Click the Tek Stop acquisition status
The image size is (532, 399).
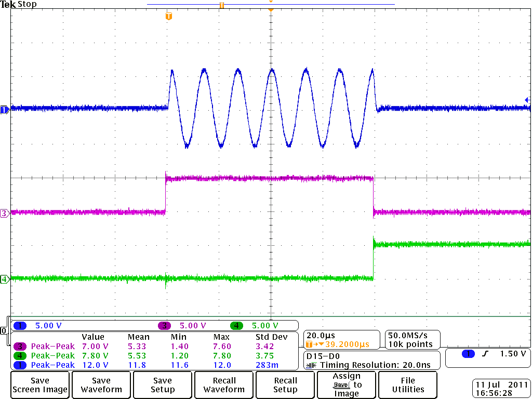18,4
